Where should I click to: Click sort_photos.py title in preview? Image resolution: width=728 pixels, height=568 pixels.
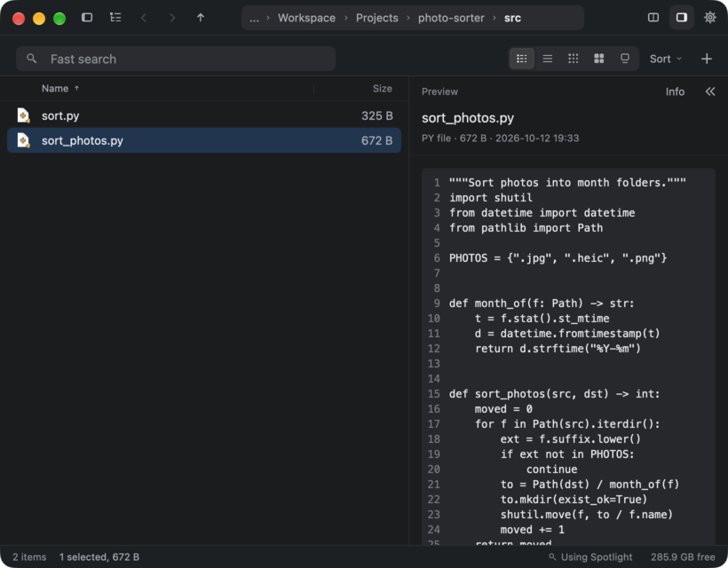(x=468, y=118)
